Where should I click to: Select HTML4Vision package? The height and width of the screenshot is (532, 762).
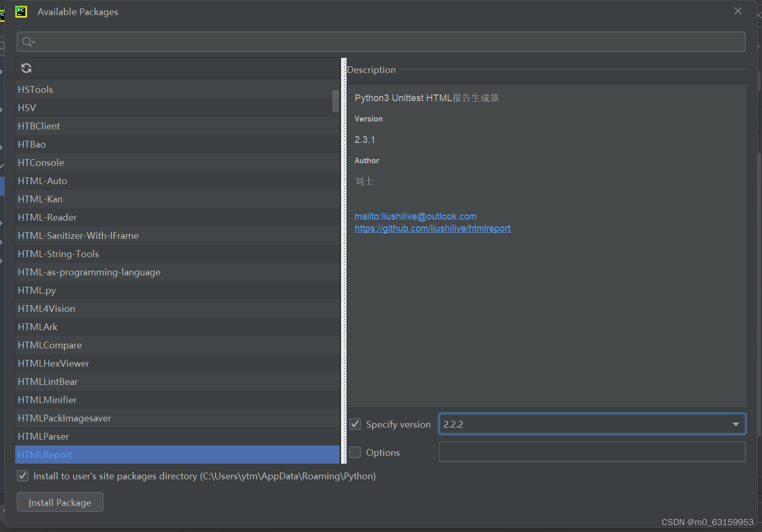tap(177, 309)
